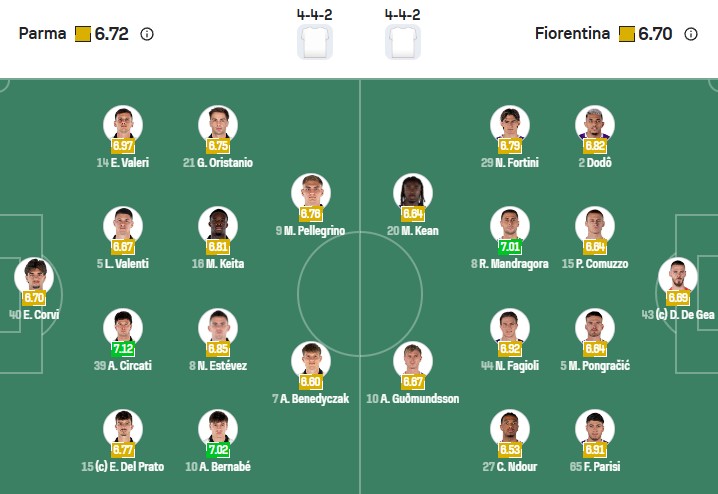The height and width of the screenshot is (494, 718).
Task: Click Fiorentina's 4-4-2 formation shirt icon
Action: (402, 42)
